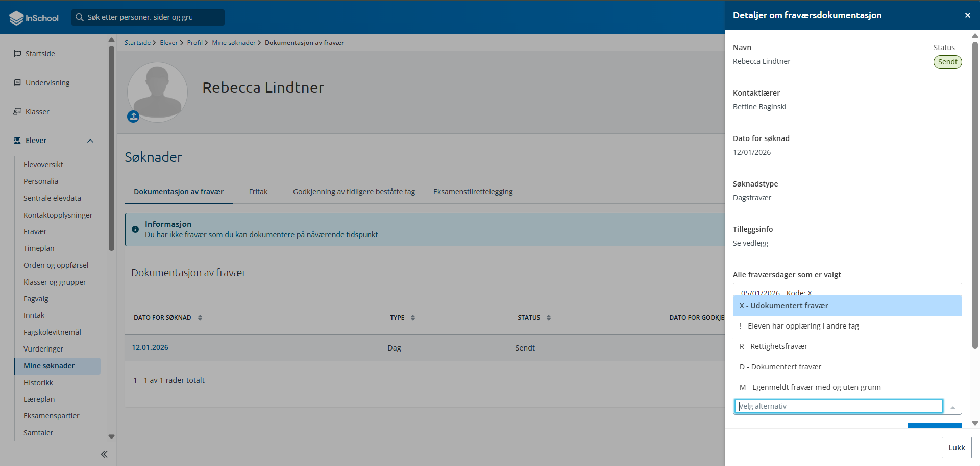The height and width of the screenshot is (466, 980).
Task: Open Klasser in the sidebar
Action: [x=37, y=112]
